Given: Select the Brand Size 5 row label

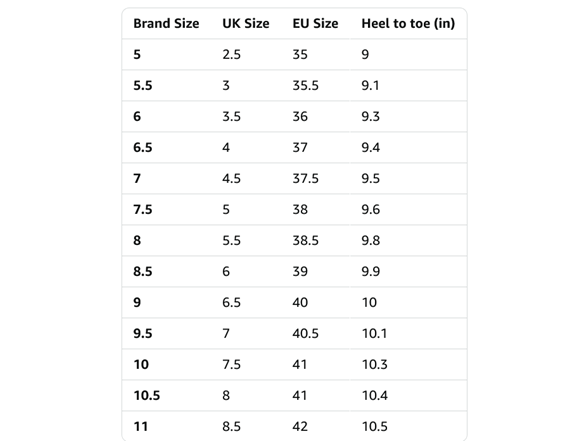Looking at the screenshot, I should pyautogui.click(x=137, y=54).
